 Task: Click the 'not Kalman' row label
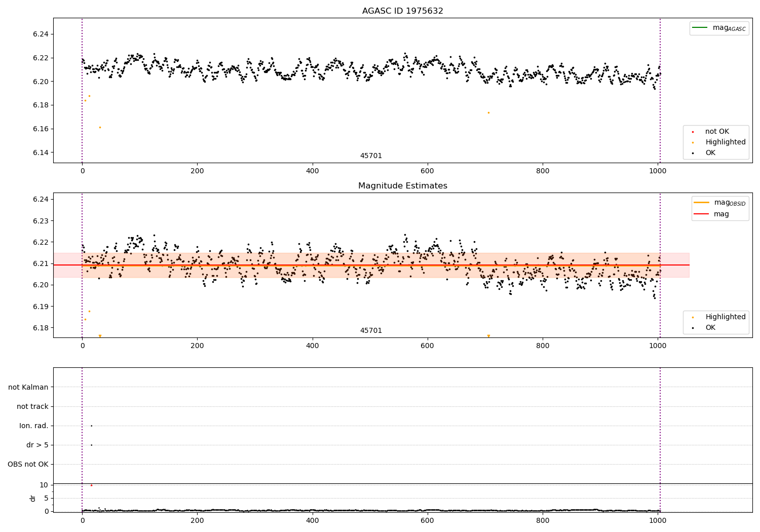(x=28, y=387)
